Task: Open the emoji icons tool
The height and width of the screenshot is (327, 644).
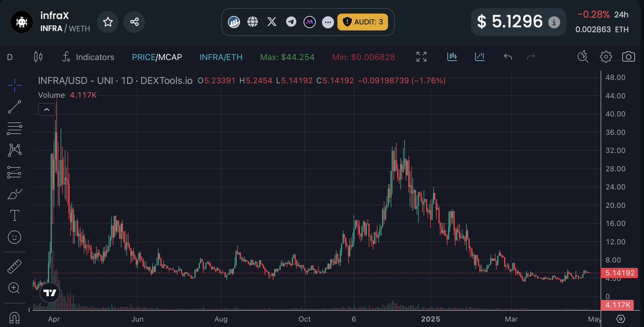Action: point(14,237)
